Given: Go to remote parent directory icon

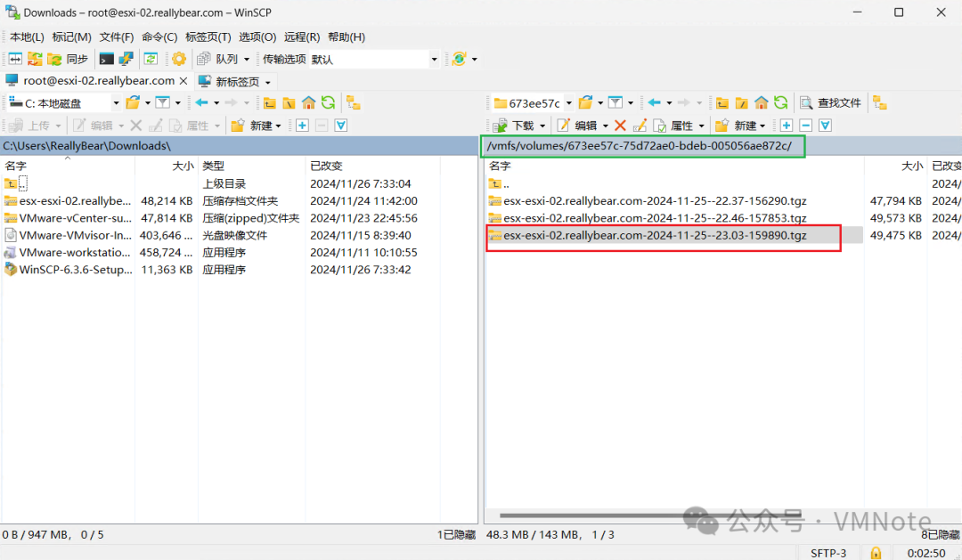Looking at the screenshot, I should 722,102.
